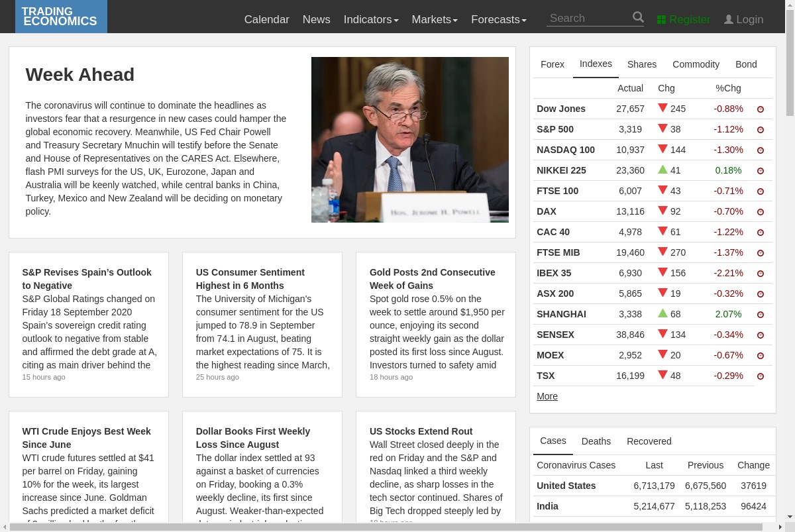Open the Calendar page
This screenshot has width=795, height=532.
pyautogui.click(x=267, y=20)
